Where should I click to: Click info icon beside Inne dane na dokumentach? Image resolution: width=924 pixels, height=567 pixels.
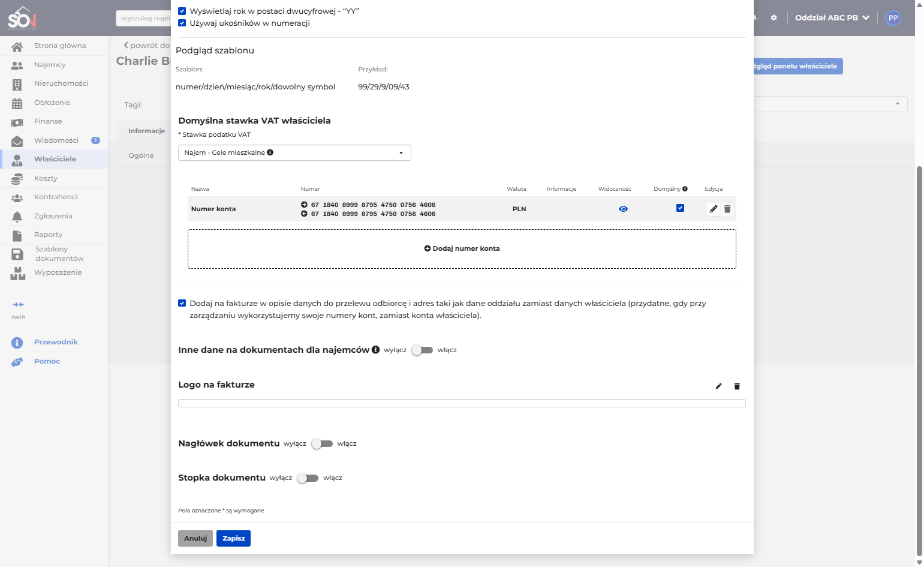pyautogui.click(x=375, y=349)
